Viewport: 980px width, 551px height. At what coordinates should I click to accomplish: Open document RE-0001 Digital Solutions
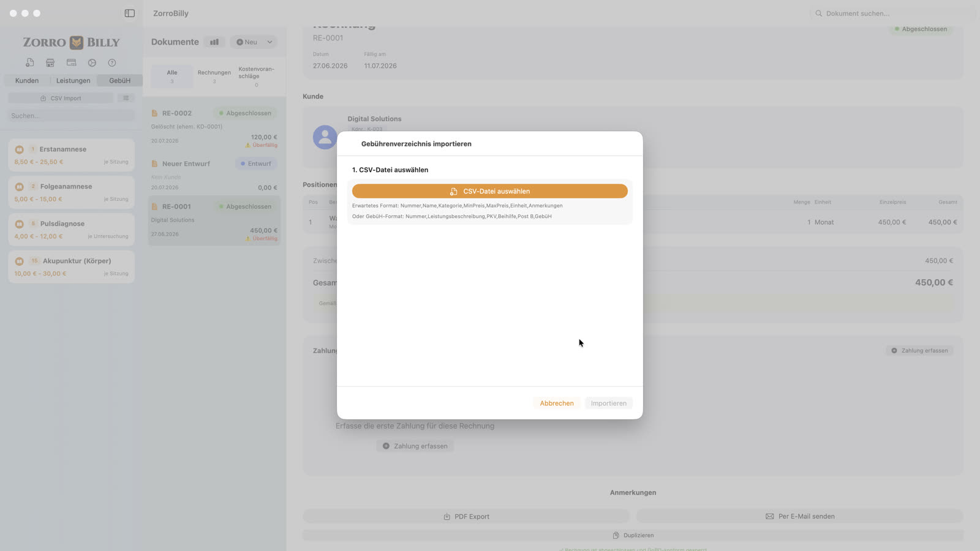214,220
